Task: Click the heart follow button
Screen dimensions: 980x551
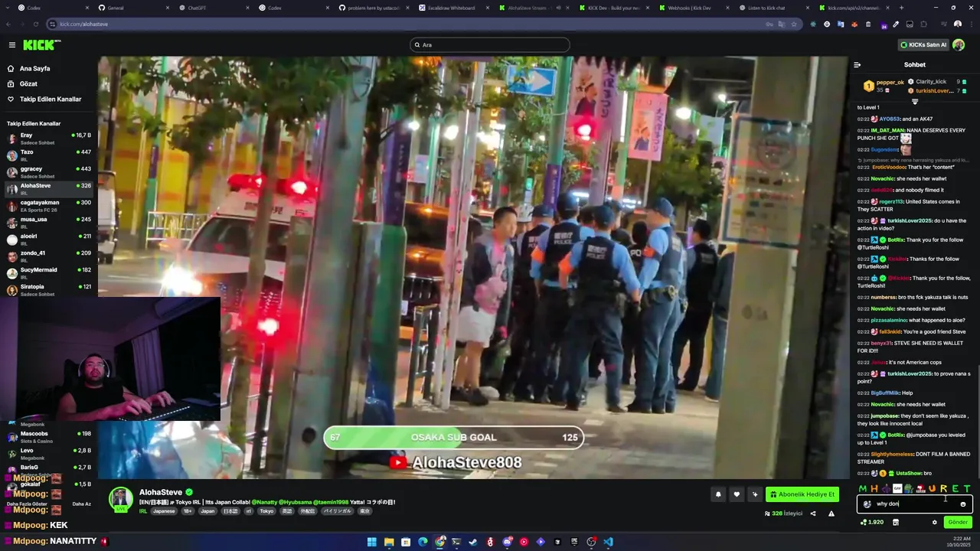Action: [x=737, y=494]
